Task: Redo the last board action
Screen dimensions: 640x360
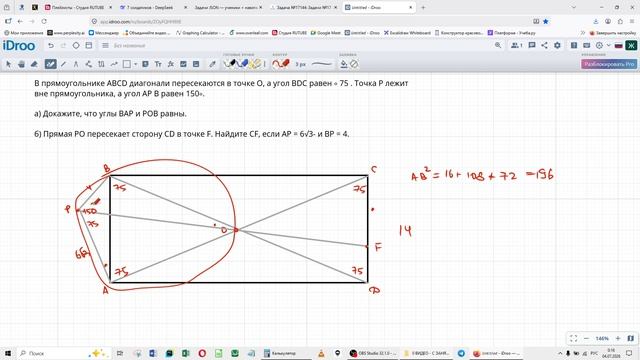Action: (63, 45)
